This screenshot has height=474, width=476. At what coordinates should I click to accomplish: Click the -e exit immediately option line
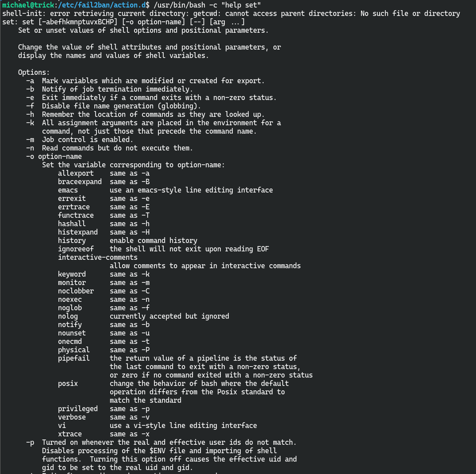(x=151, y=97)
